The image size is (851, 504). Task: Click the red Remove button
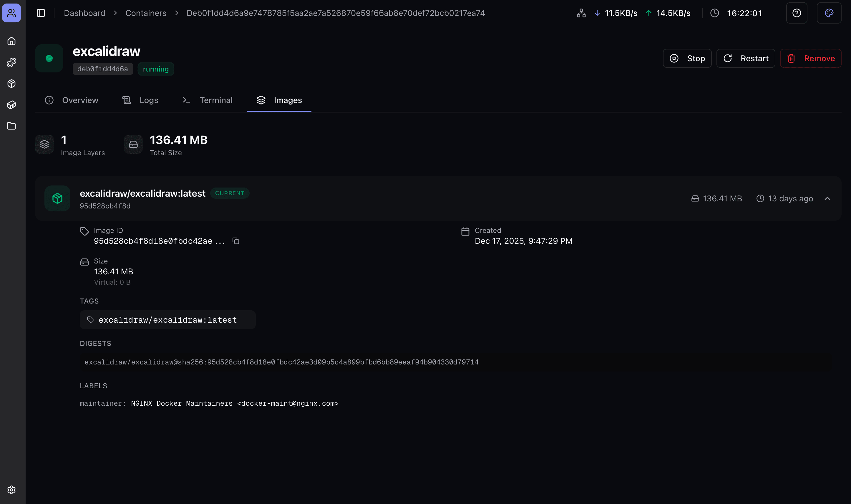[x=810, y=58]
